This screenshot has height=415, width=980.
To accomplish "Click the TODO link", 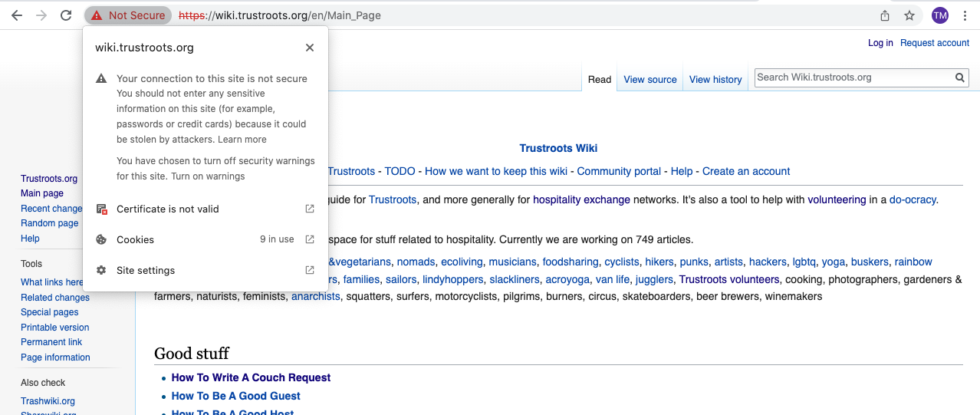I will click(x=400, y=171).
